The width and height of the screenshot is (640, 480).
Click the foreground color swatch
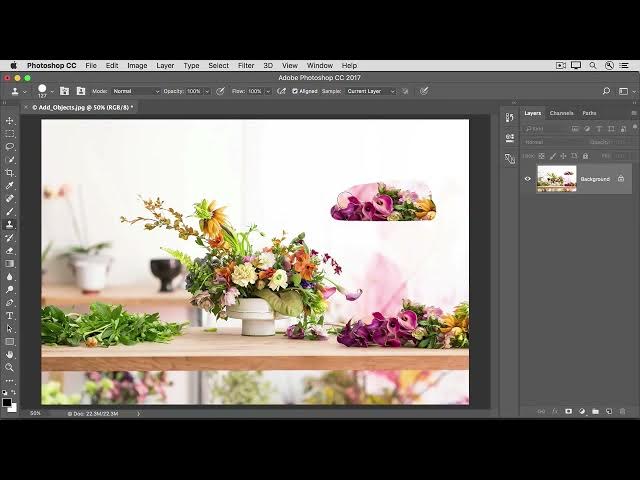click(7, 402)
